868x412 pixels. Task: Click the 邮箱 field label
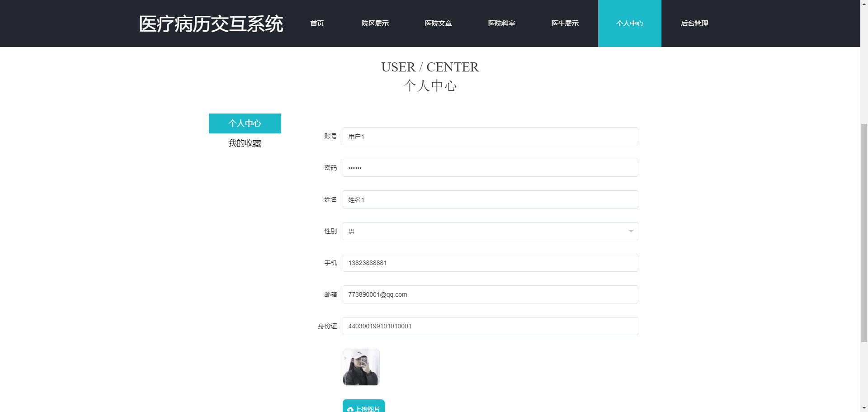point(330,294)
